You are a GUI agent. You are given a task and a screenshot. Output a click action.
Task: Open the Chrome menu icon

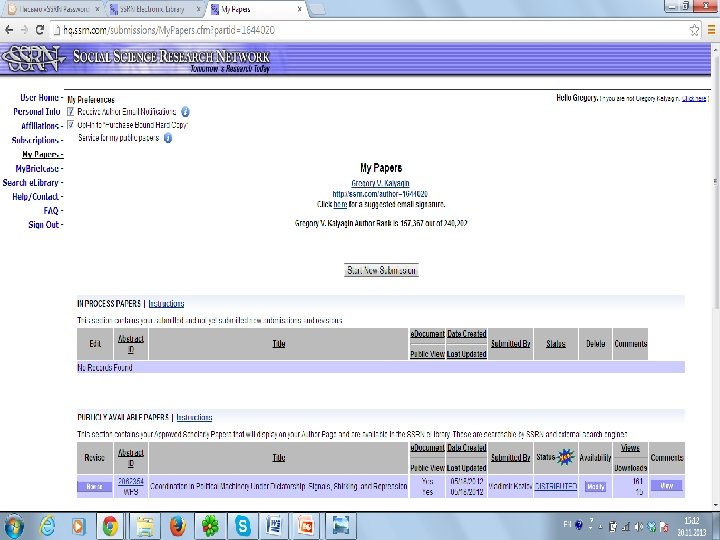point(711,30)
